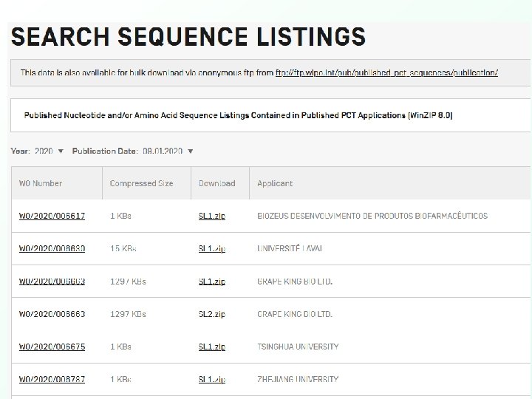Image resolution: width=532 pixels, height=399 pixels.
Task: Download SL1.zip for Tsinghua University
Action: tap(212, 347)
